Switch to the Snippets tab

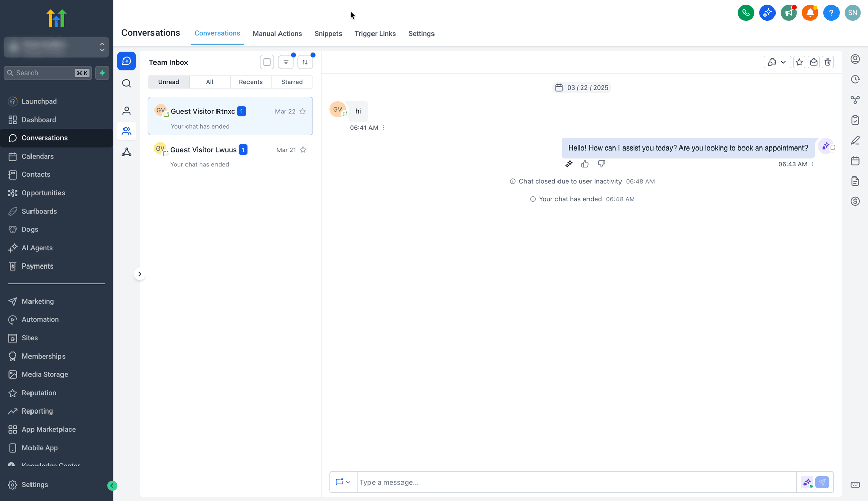coord(328,34)
